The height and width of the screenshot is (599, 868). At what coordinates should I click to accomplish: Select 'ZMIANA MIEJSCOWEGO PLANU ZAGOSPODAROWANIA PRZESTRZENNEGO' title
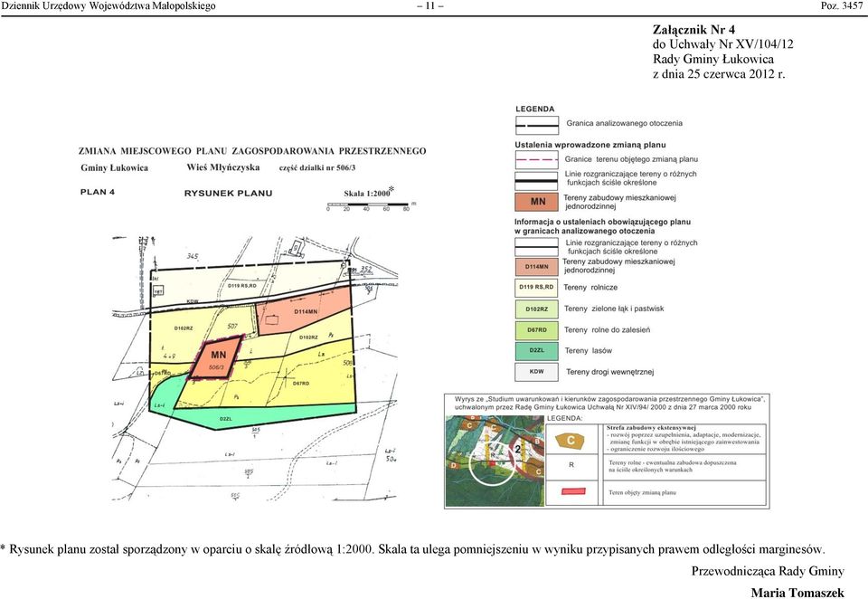click(252, 151)
